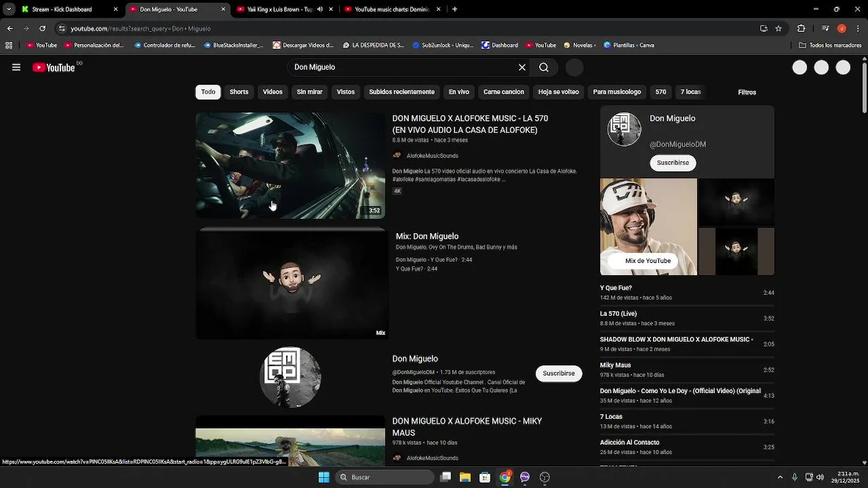This screenshot has width=868, height=488.
Task: Switch to YouTube music charts tab
Action: [393, 9]
